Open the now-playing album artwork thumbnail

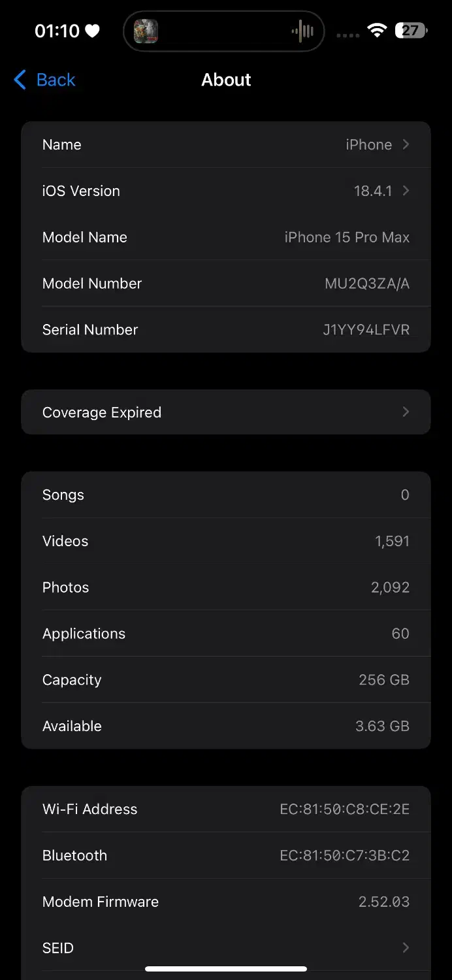pos(146,31)
